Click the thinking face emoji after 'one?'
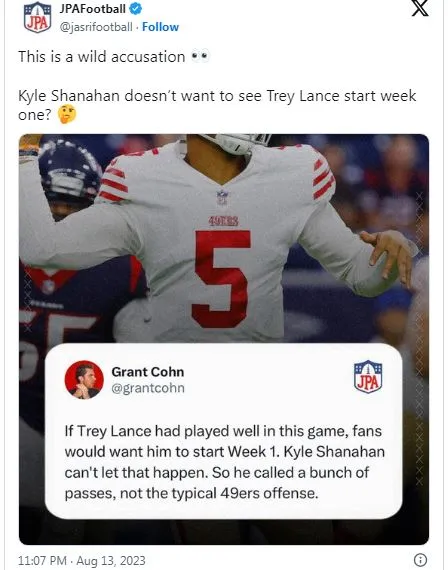Image resolution: width=448 pixels, height=570 pixels. click(x=67, y=115)
